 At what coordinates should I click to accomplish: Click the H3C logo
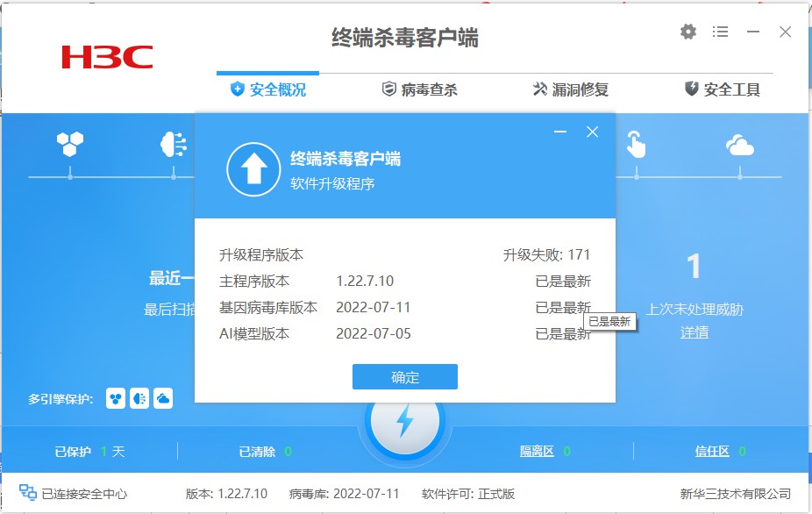point(107,57)
